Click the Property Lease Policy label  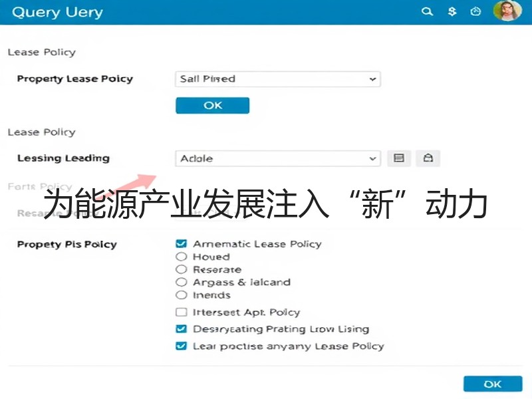[x=75, y=78]
